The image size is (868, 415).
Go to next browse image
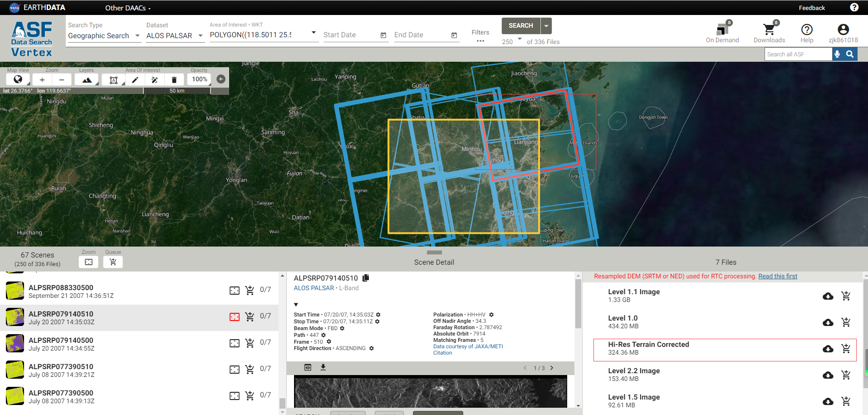coord(552,368)
